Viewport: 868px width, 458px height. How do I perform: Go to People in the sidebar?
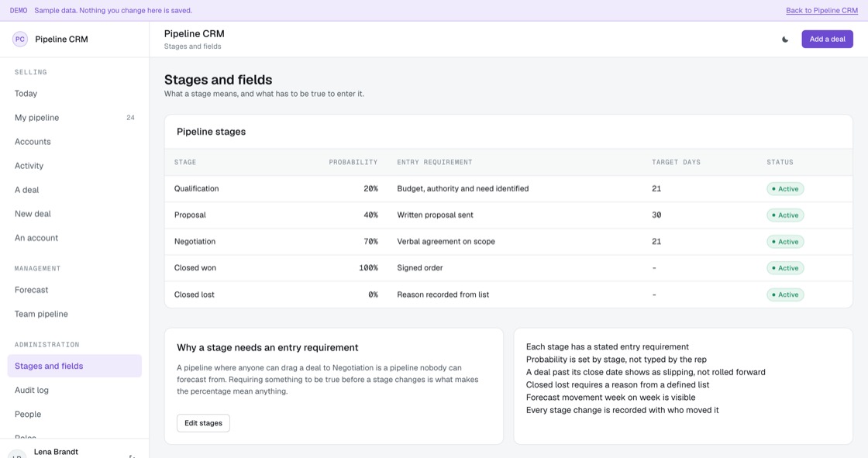tap(74, 415)
